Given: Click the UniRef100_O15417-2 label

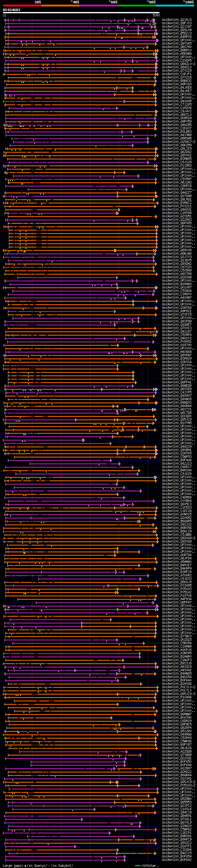Looking at the screenshot, I should click(179, 142).
